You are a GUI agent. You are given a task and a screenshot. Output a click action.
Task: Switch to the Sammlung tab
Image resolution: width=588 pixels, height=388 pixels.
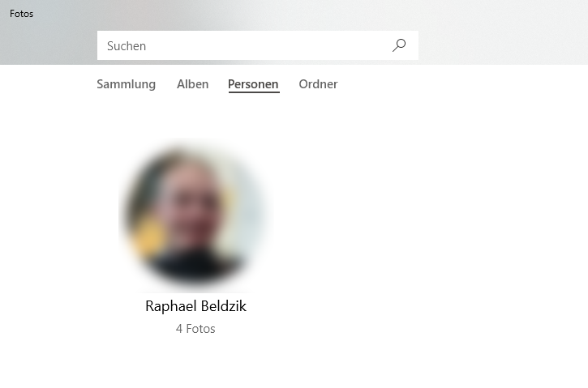coord(126,84)
